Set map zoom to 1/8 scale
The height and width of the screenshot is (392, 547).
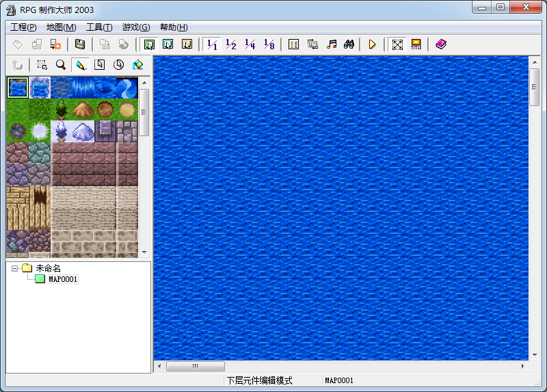pos(269,44)
